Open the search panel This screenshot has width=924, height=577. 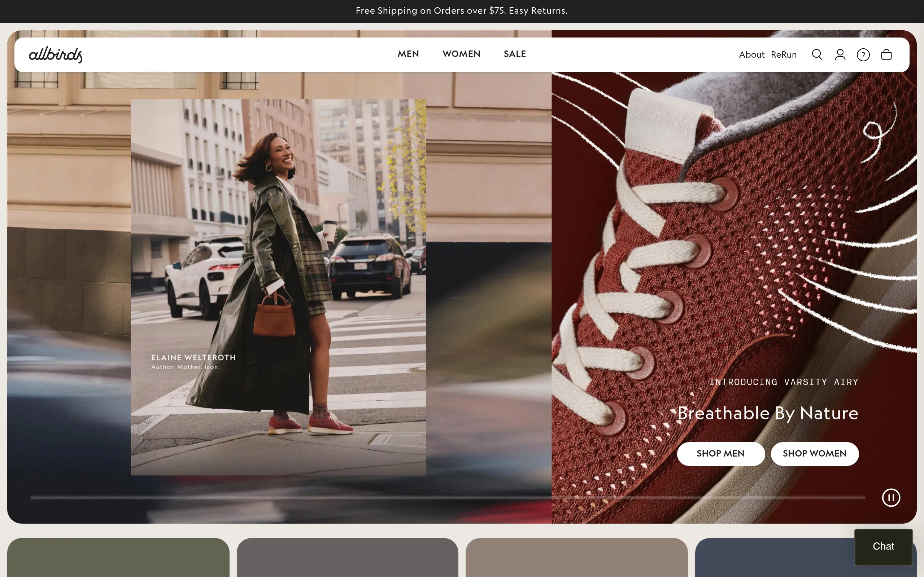click(817, 54)
